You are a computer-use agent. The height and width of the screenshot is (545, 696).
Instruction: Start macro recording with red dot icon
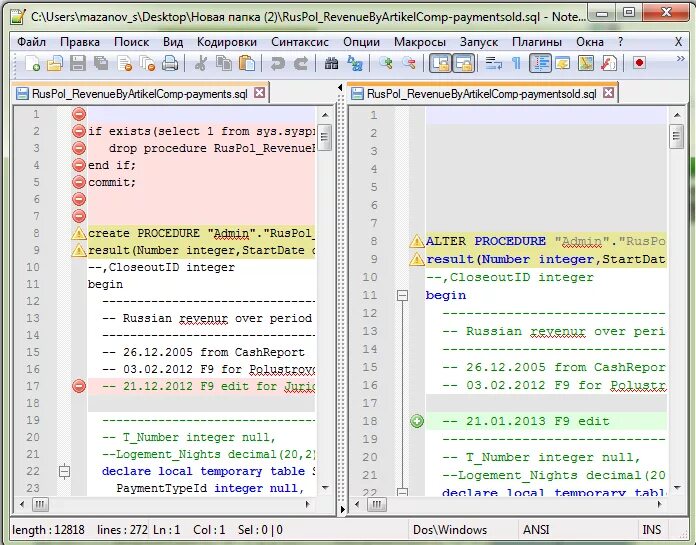(x=639, y=63)
